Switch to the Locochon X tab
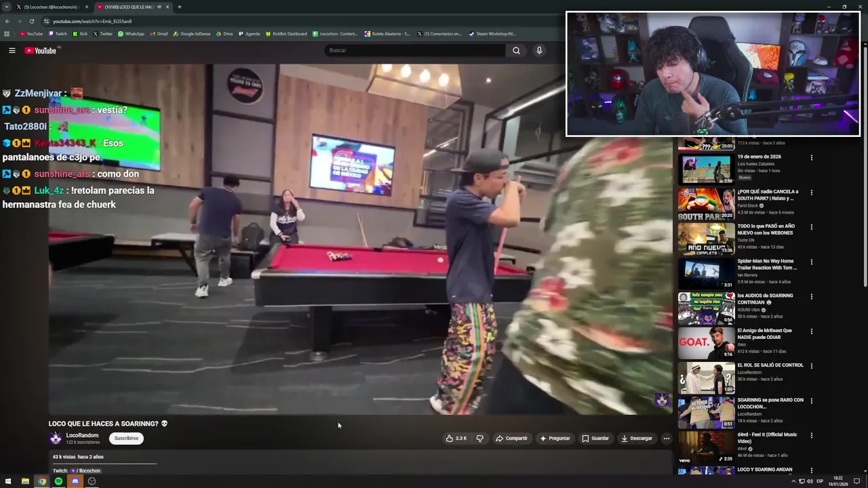Screen dimensions: 868x488 [x=52, y=7]
